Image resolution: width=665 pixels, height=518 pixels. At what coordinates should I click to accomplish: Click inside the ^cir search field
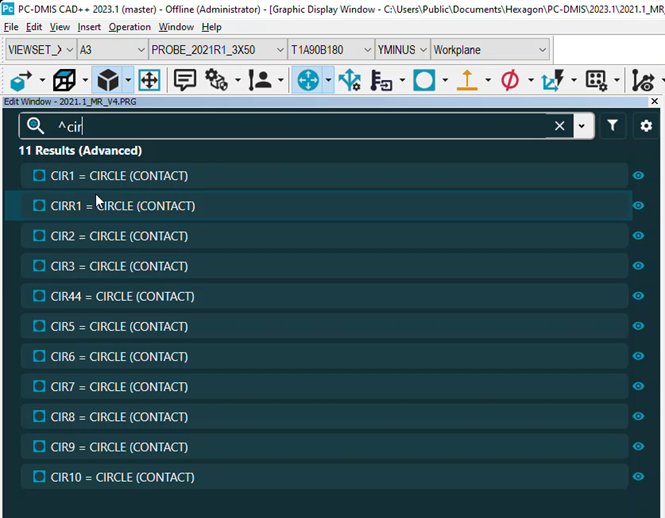coord(300,126)
